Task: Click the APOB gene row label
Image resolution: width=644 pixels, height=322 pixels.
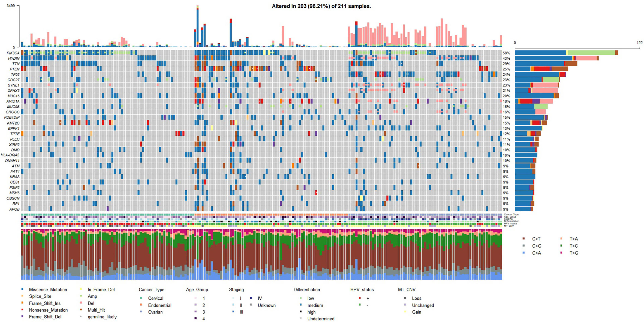Action: coord(15,209)
